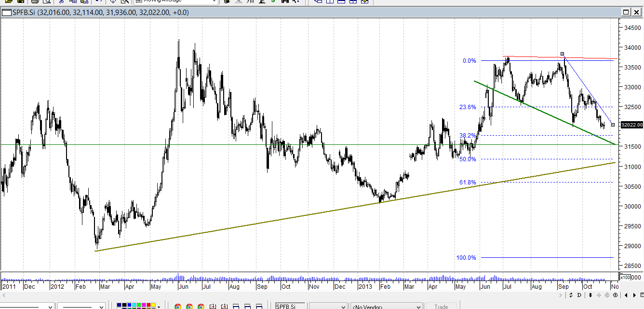Pick the magenta color swatch
The image size is (644, 309).
click(x=144, y=305)
